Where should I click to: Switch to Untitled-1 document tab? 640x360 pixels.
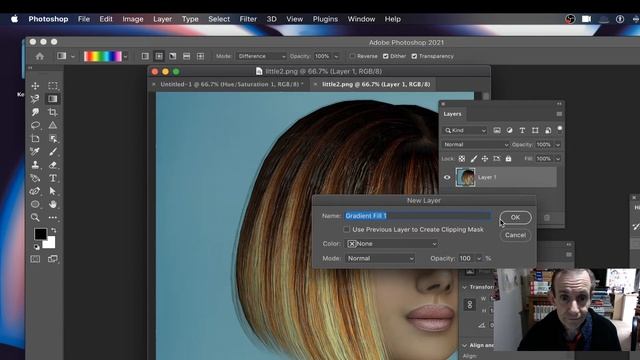[231, 84]
